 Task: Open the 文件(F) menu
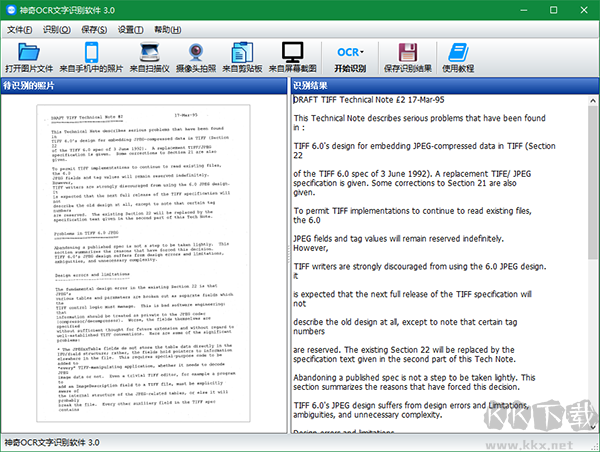click(x=20, y=29)
